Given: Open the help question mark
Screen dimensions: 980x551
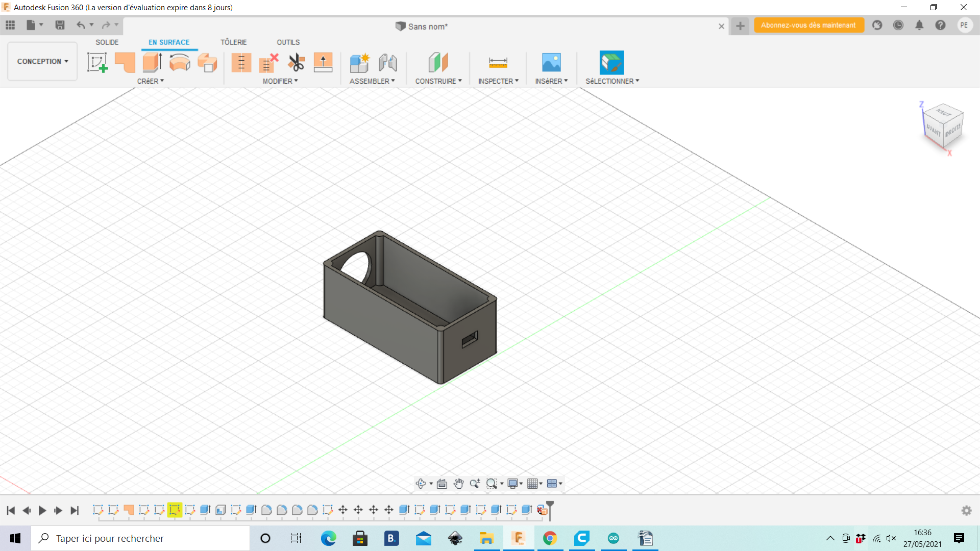Looking at the screenshot, I should pyautogui.click(x=940, y=25).
